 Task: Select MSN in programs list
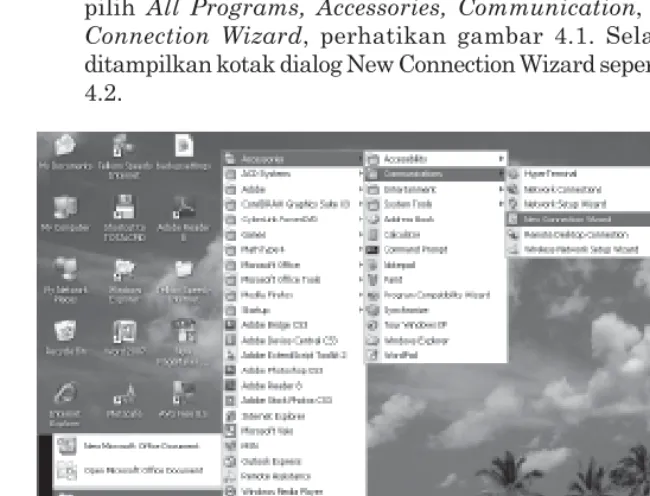294,446
